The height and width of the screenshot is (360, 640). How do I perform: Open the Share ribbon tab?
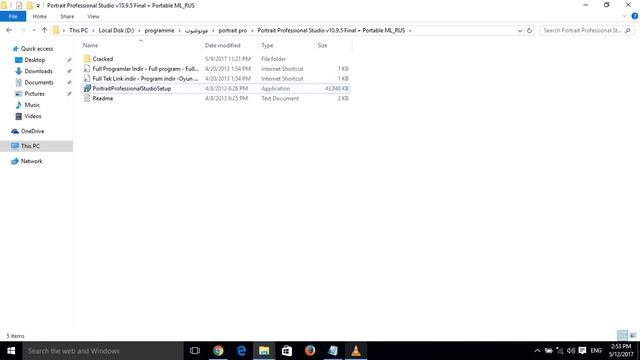(67, 16)
